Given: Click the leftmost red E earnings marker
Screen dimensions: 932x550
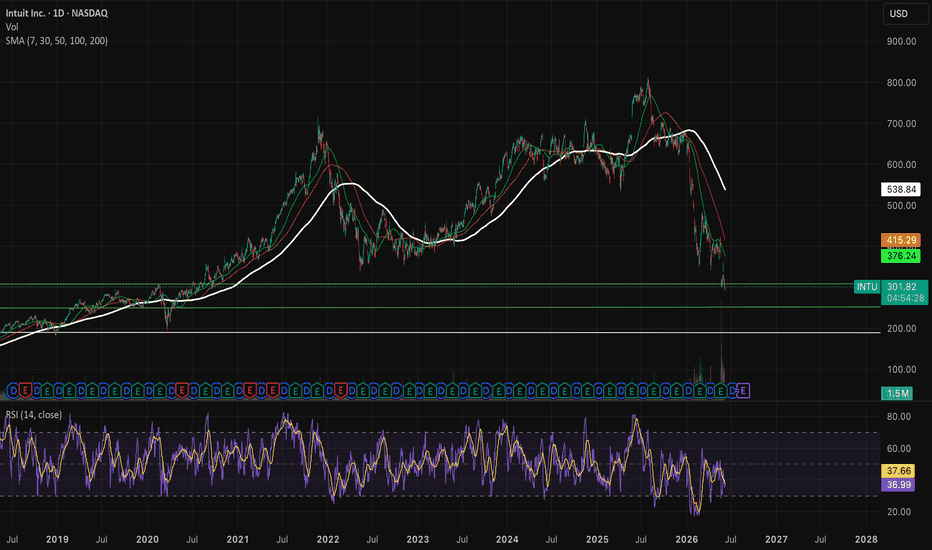Looking at the screenshot, I should [25, 391].
